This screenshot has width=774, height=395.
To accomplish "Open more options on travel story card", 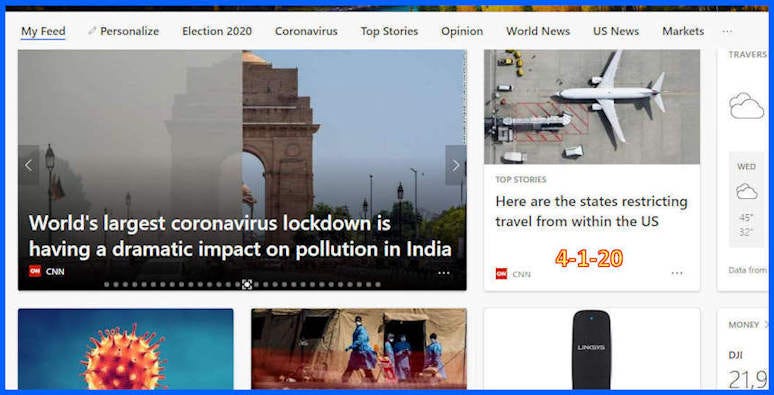I will [x=677, y=273].
